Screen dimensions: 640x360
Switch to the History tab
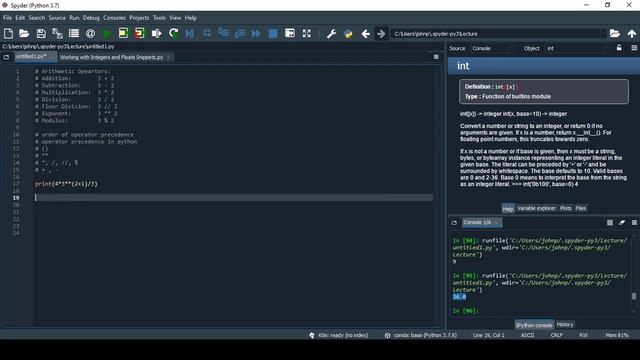tap(565, 324)
